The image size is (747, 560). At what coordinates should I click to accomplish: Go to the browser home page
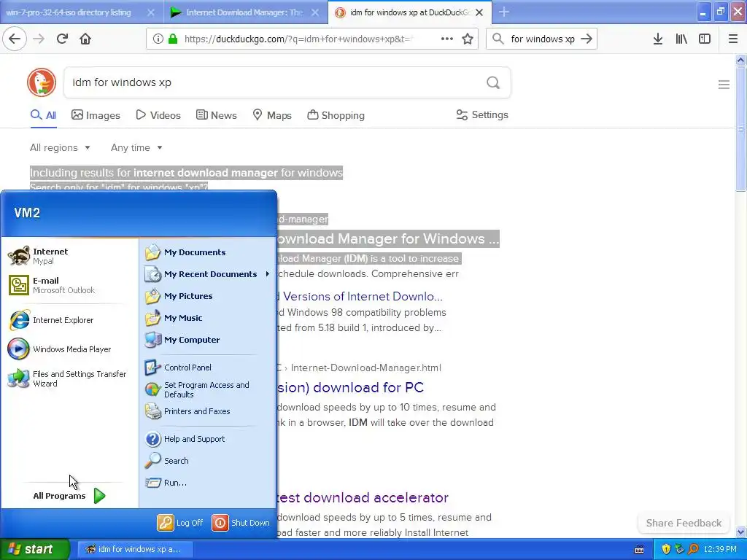click(x=85, y=39)
